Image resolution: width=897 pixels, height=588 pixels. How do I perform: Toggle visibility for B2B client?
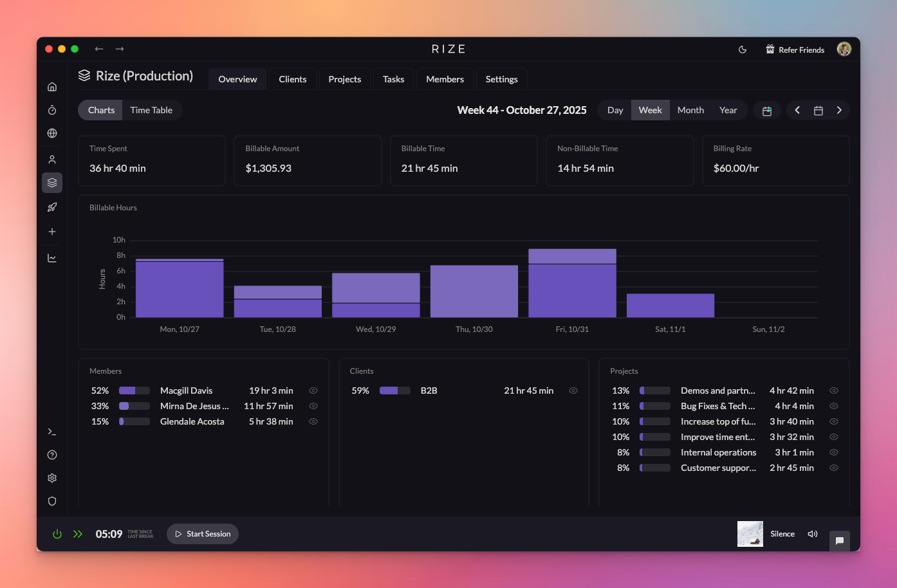coord(573,390)
